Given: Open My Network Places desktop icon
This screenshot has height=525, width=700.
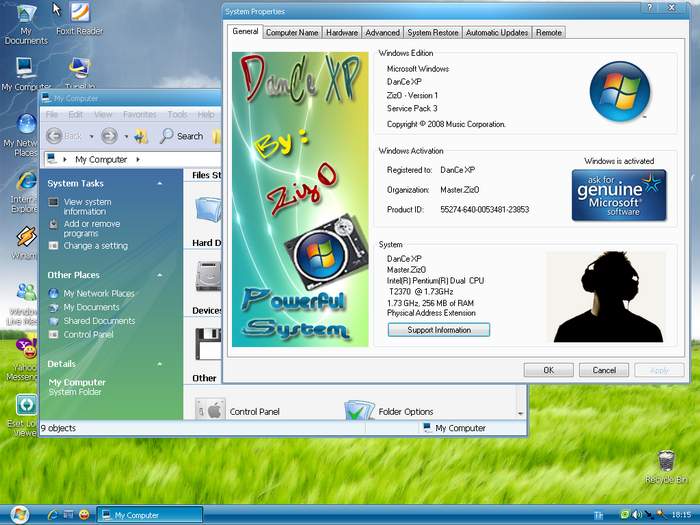Looking at the screenshot, I should pos(22,135).
